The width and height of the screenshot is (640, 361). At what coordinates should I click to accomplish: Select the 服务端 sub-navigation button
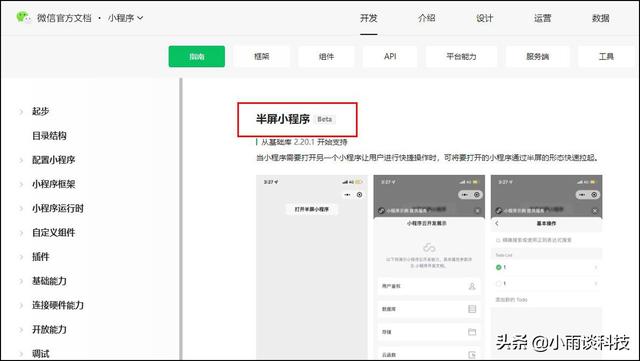pyautogui.click(x=538, y=56)
